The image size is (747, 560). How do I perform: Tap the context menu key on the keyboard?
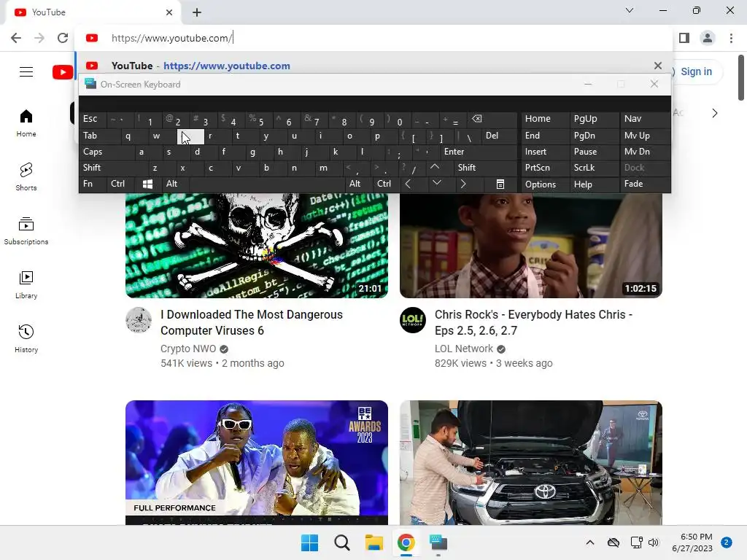[500, 184]
